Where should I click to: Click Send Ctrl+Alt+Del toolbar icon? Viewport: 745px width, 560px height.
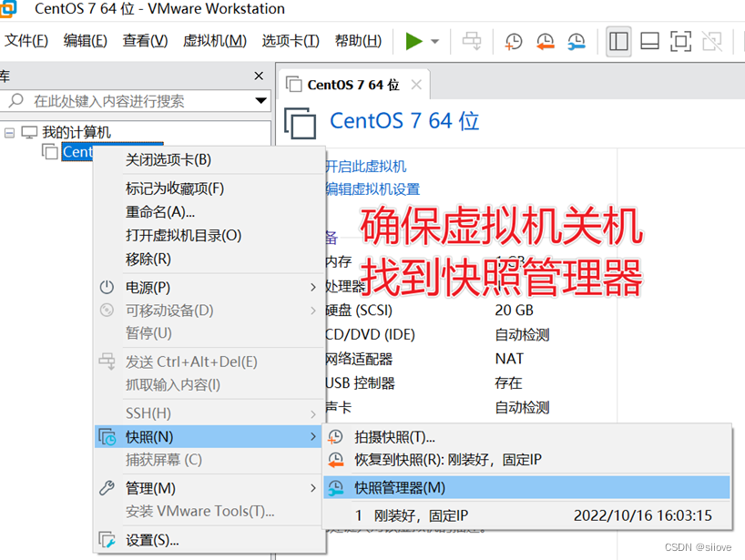(472, 41)
